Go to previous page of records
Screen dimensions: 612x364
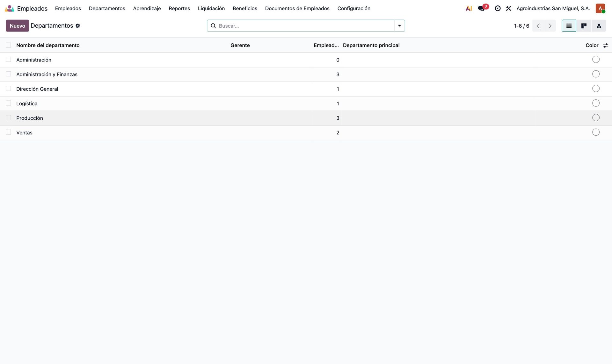pos(538,26)
